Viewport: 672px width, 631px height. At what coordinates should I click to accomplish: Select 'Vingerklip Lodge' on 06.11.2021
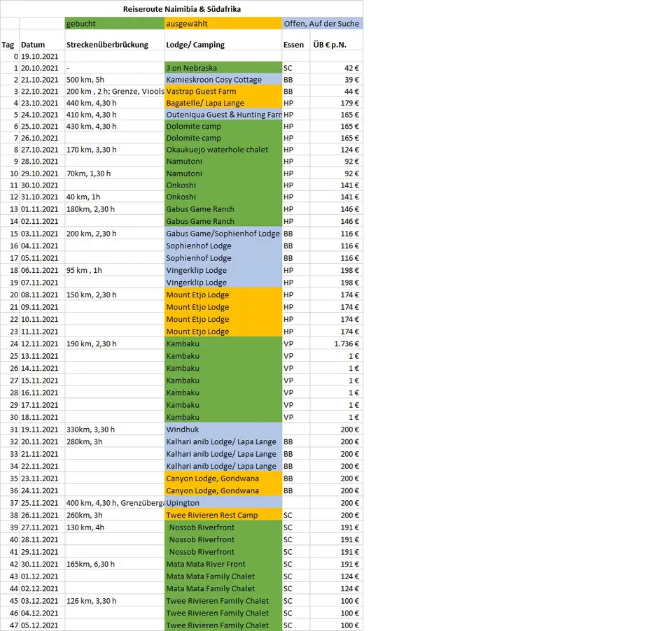[223, 270]
